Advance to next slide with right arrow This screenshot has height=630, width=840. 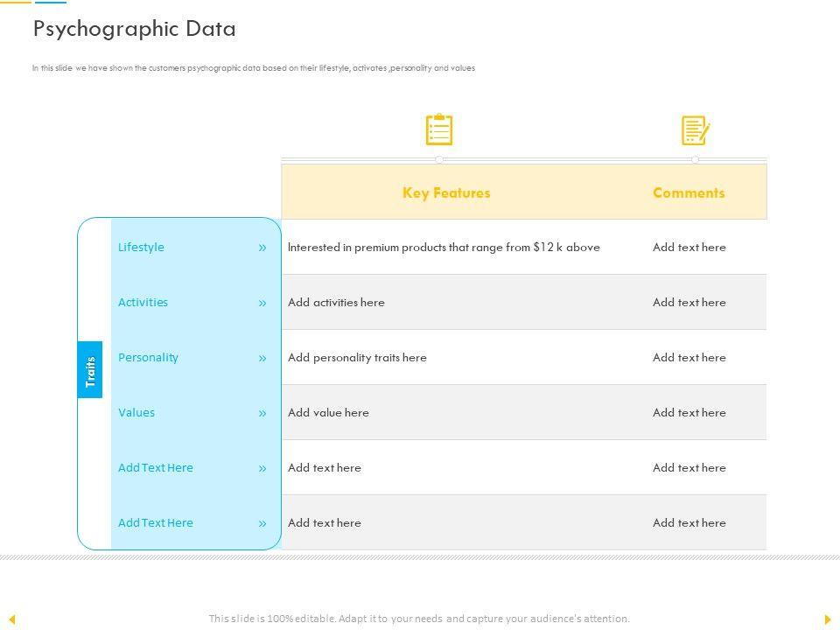[828, 619]
